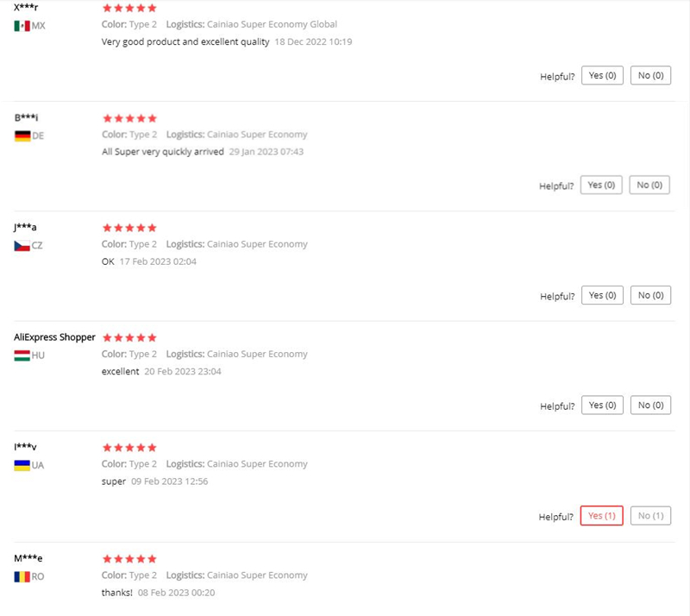Click the star rating on B***i's review

point(129,118)
